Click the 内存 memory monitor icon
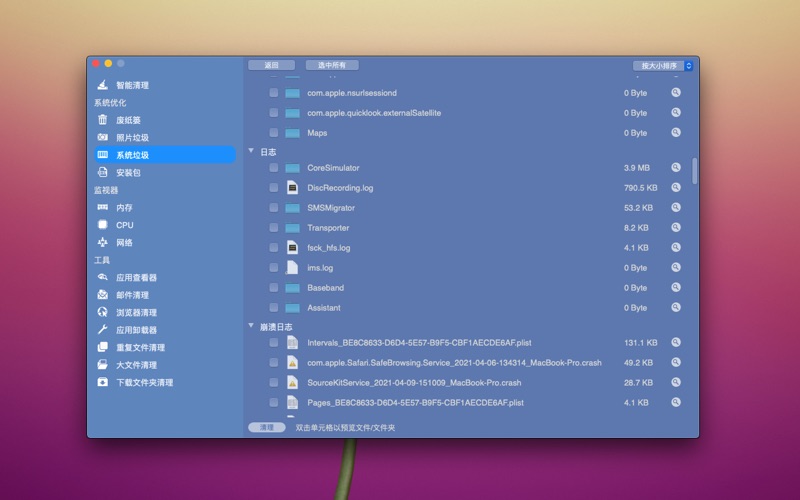The width and height of the screenshot is (800, 500). [x=102, y=207]
